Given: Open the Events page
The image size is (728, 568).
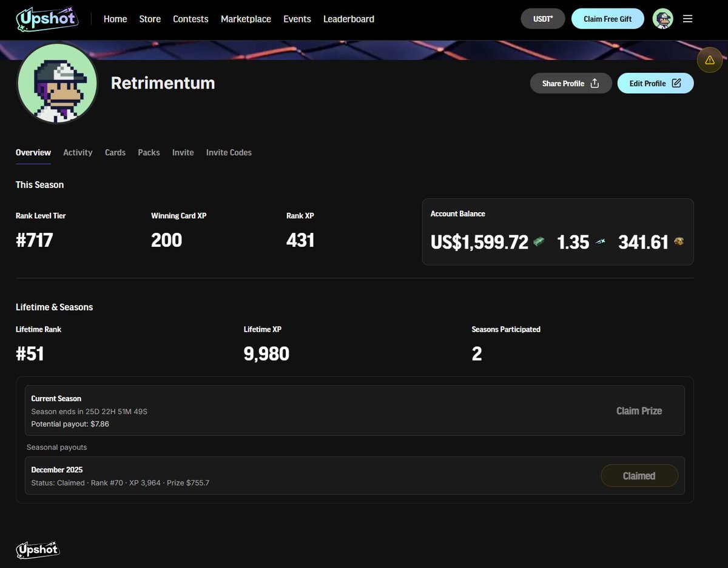Looking at the screenshot, I should click(297, 19).
